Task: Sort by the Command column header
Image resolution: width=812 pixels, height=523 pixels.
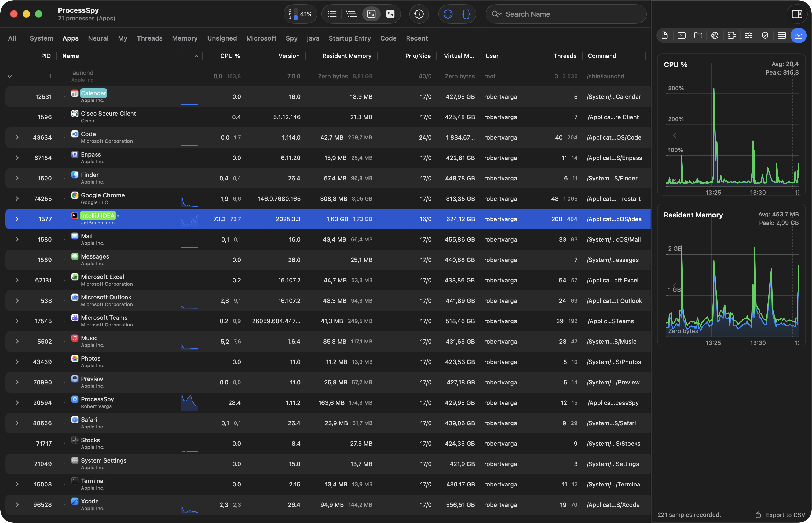Action: 614,56
